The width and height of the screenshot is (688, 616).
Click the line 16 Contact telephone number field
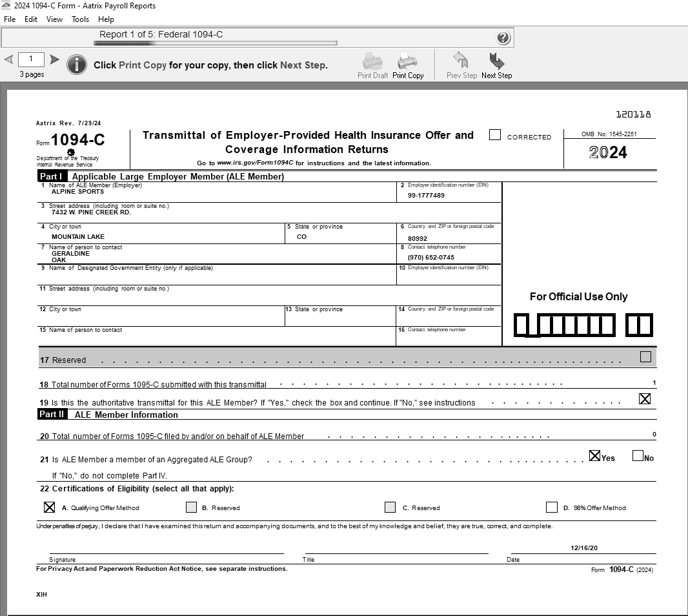tap(449, 336)
